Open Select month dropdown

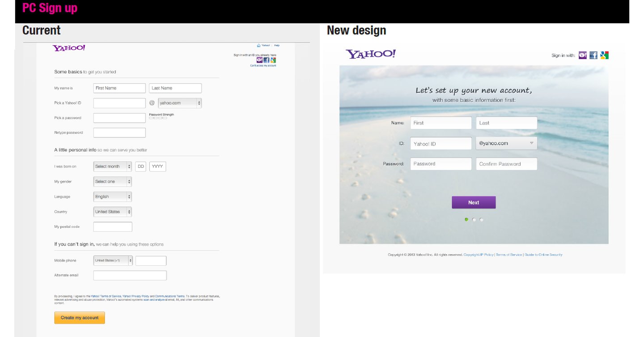click(112, 166)
